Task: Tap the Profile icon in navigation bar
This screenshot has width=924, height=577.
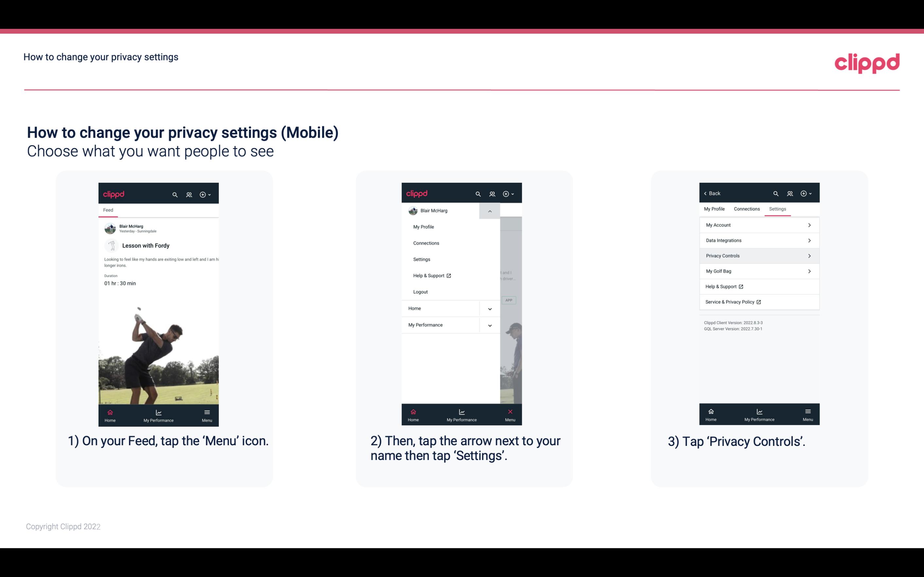Action: (189, 194)
